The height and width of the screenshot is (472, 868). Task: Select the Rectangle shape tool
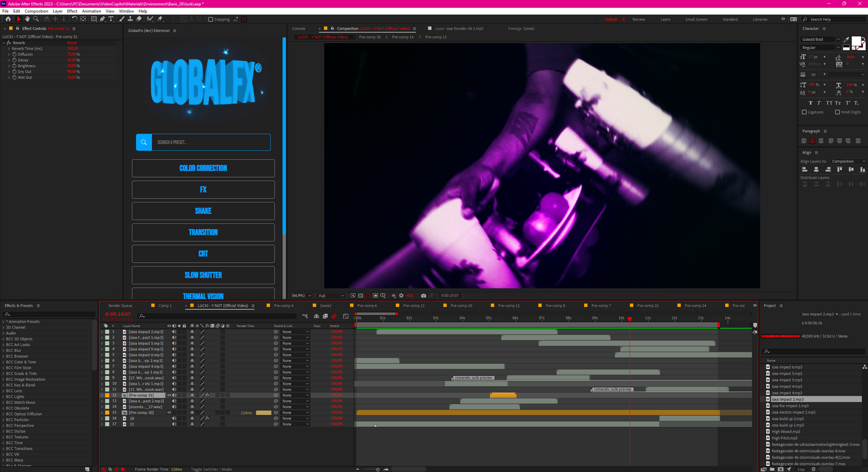[94, 19]
